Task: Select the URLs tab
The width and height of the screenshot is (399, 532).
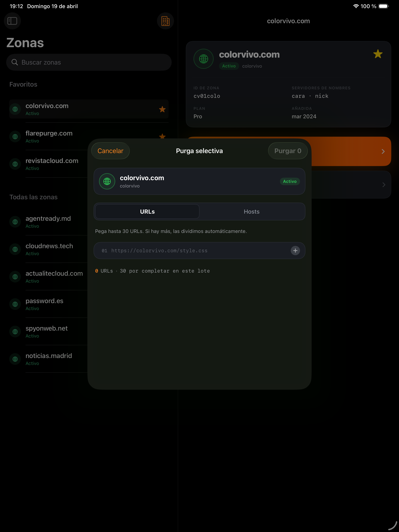Action: (x=147, y=211)
